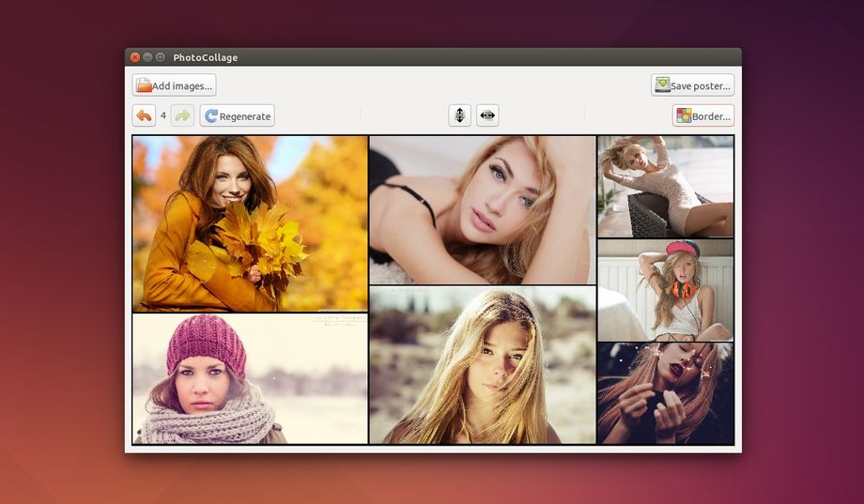
Task: Click the orange undo arrow icon
Action: [x=144, y=116]
